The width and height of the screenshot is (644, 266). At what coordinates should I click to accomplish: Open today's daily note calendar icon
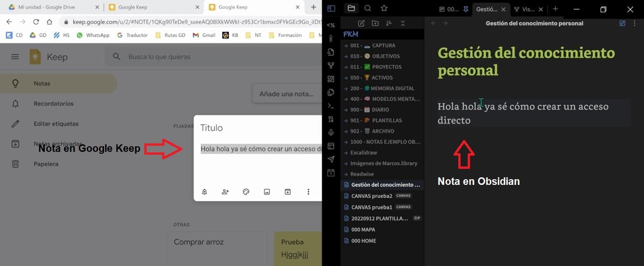point(331,173)
